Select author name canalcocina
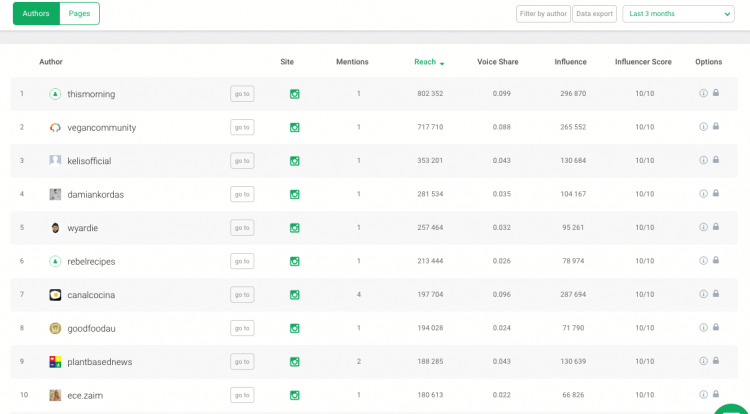Viewport: 750px width, 414px height. 91,295
